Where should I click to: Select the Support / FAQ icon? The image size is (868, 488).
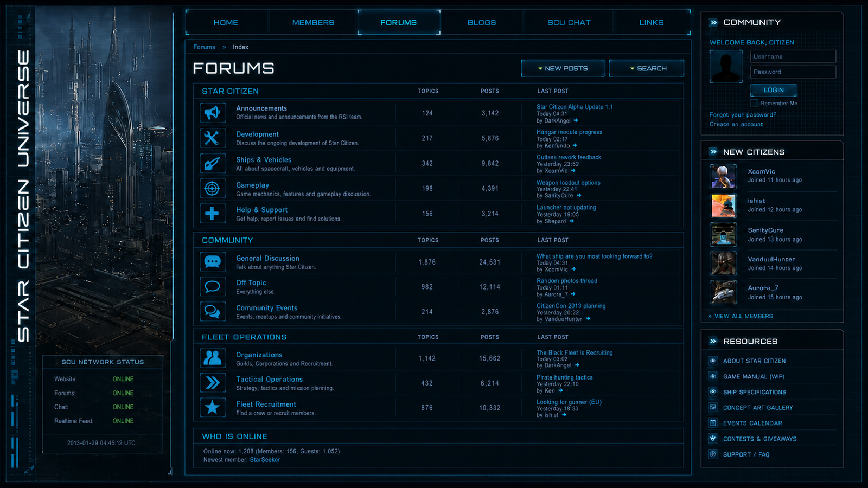[x=713, y=454]
